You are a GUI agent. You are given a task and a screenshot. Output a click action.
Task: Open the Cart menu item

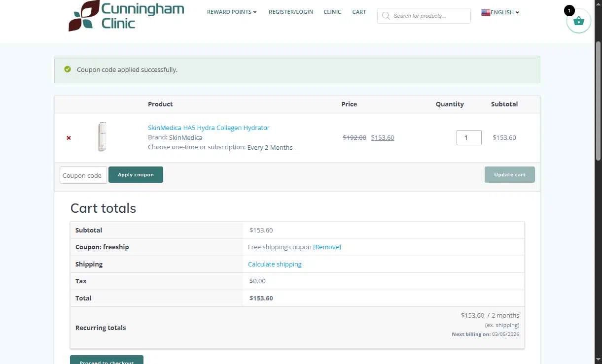(x=359, y=12)
